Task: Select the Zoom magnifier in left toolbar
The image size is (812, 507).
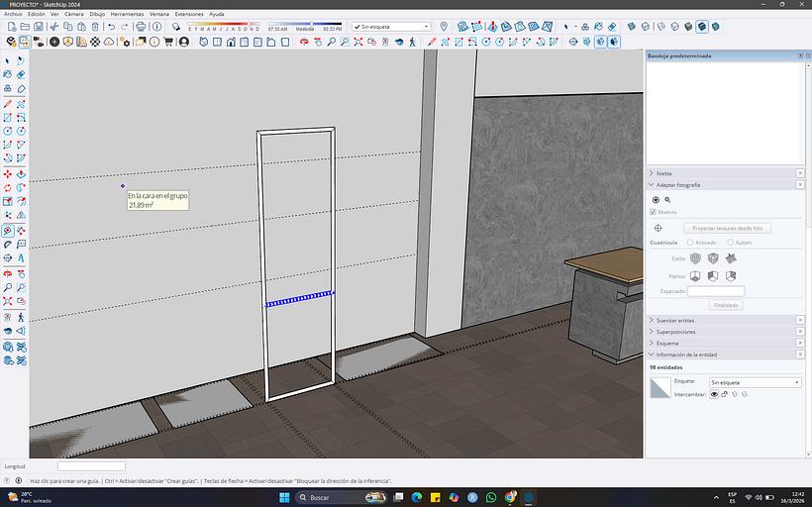Action: [x=8, y=287]
